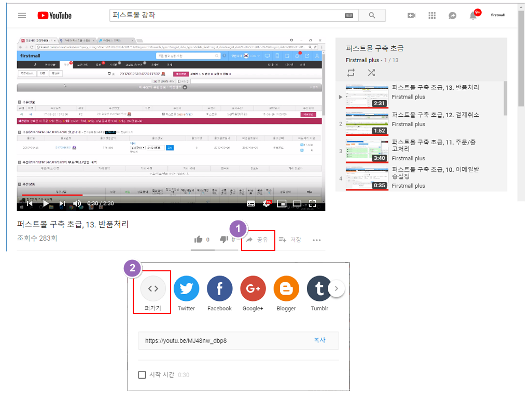Image resolution: width=532 pixels, height=401 pixels.
Task: Open thumbnail for 11. 주문/출고처리 video
Action: (x=367, y=151)
